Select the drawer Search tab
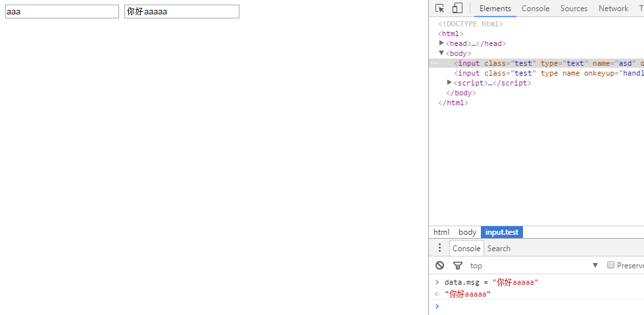The width and height of the screenshot is (644, 315). (499, 249)
